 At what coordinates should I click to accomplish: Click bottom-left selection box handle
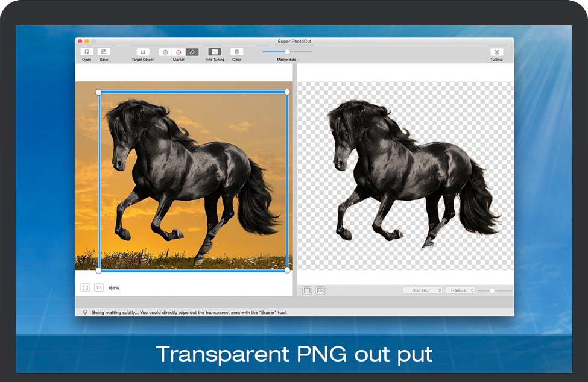point(99,271)
